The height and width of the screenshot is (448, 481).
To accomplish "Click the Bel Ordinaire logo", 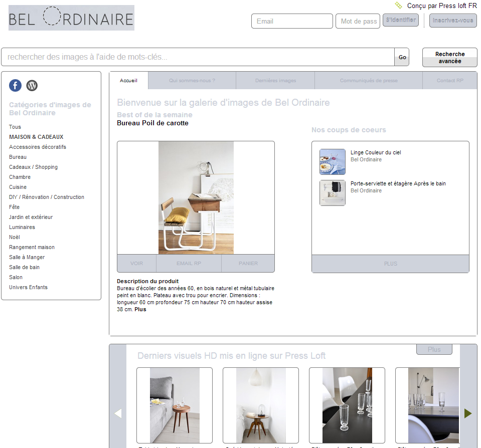I will 71,18.
